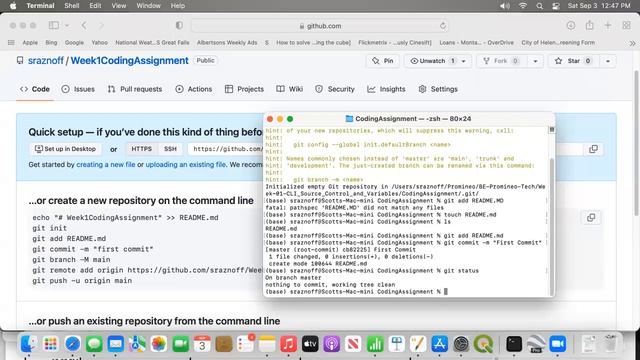Pin the repository
The height and width of the screenshot is (360, 640).
click(x=383, y=61)
